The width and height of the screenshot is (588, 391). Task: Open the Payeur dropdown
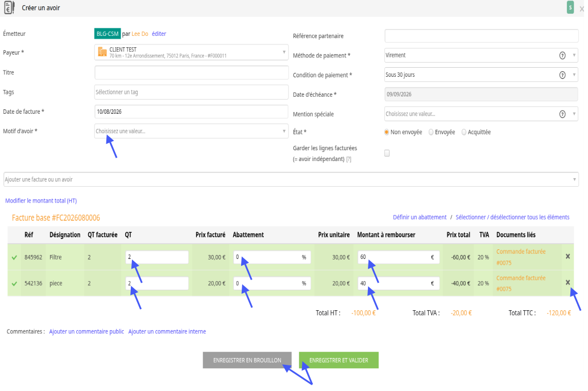click(x=191, y=52)
